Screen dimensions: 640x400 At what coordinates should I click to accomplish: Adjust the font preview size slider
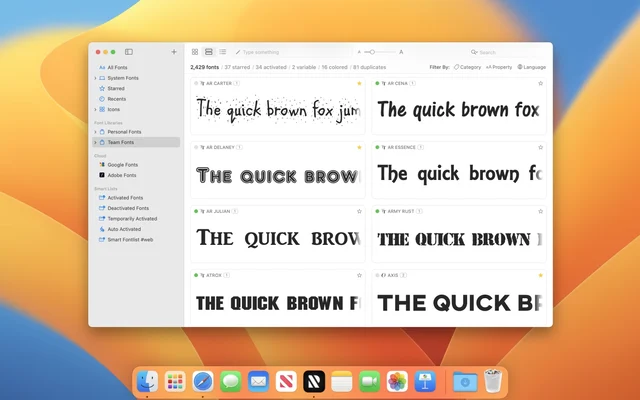tap(372, 52)
